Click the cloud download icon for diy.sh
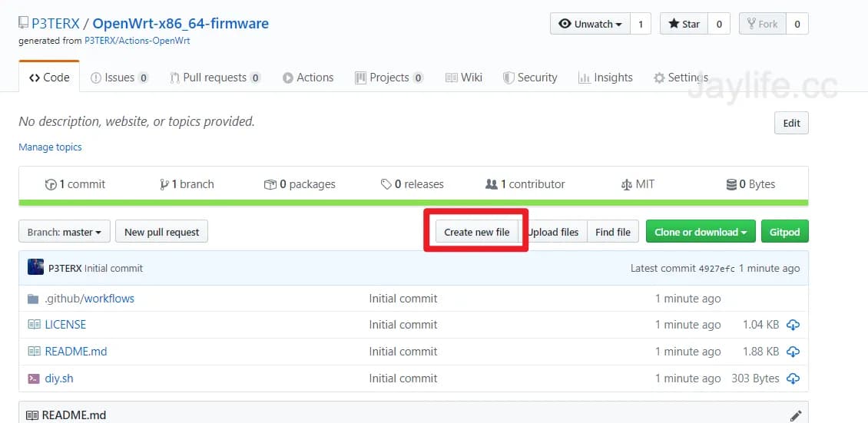Screen dimensions: 868x423 point(793,378)
